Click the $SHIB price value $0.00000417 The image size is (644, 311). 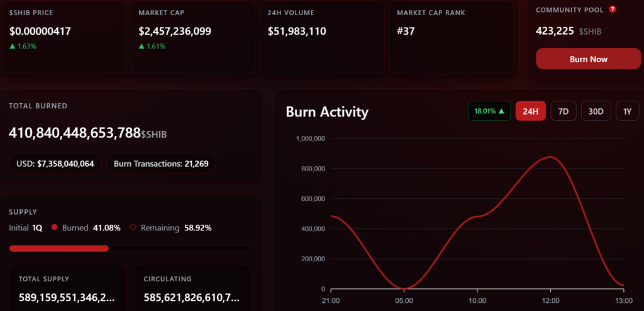click(x=40, y=31)
